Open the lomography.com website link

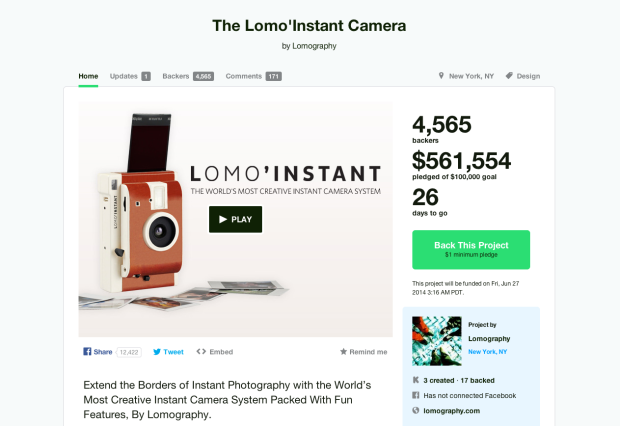[x=452, y=411]
